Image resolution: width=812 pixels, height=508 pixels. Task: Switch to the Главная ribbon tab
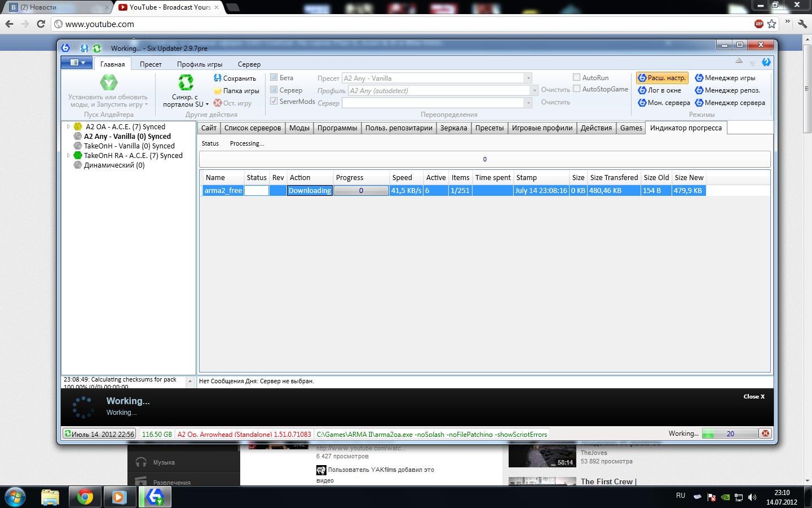click(x=113, y=64)
